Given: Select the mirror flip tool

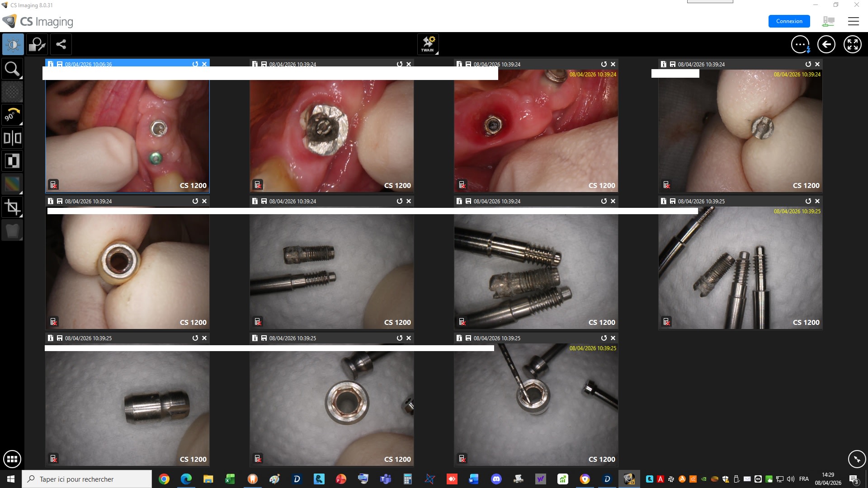Looking at the screenshot, I should tap(12, 138).
